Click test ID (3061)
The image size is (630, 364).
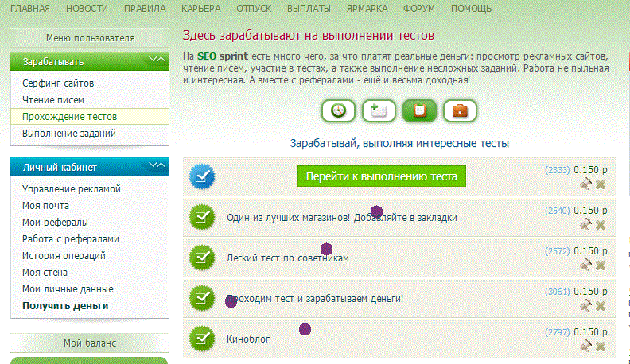coord(558,292)
